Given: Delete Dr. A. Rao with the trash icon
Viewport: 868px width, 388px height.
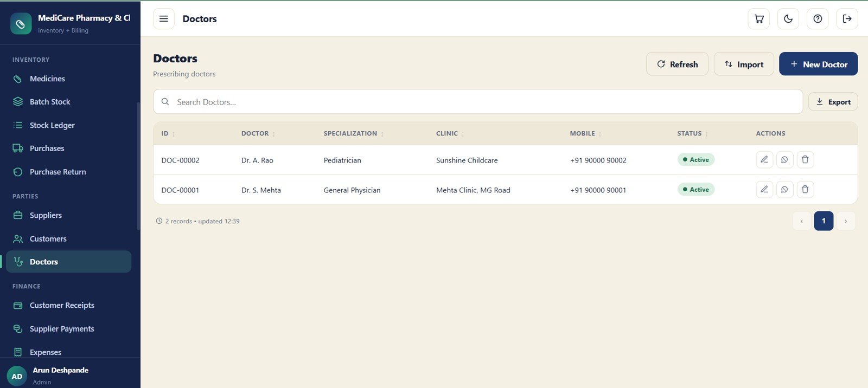Looking at the screenshot, I should click(805, 159).
